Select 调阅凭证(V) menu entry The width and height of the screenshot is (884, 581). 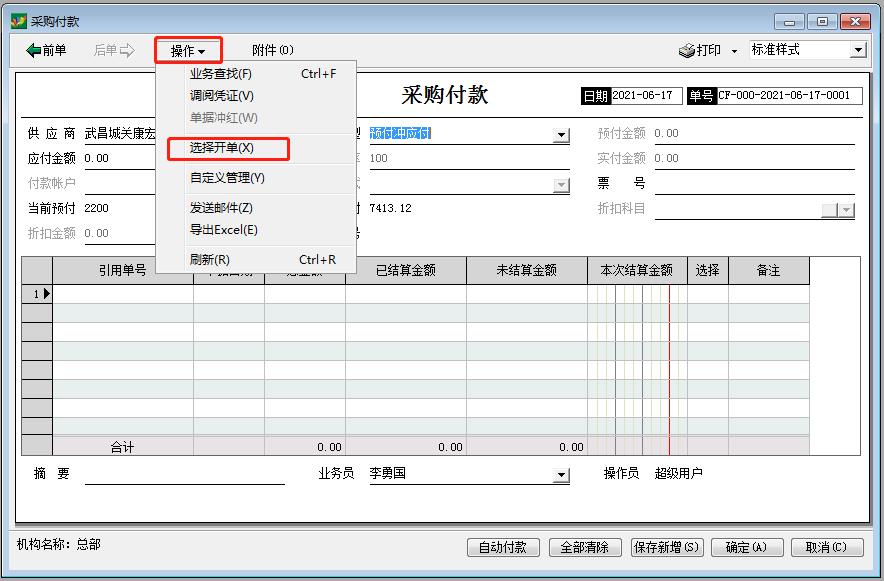[255, 96]
